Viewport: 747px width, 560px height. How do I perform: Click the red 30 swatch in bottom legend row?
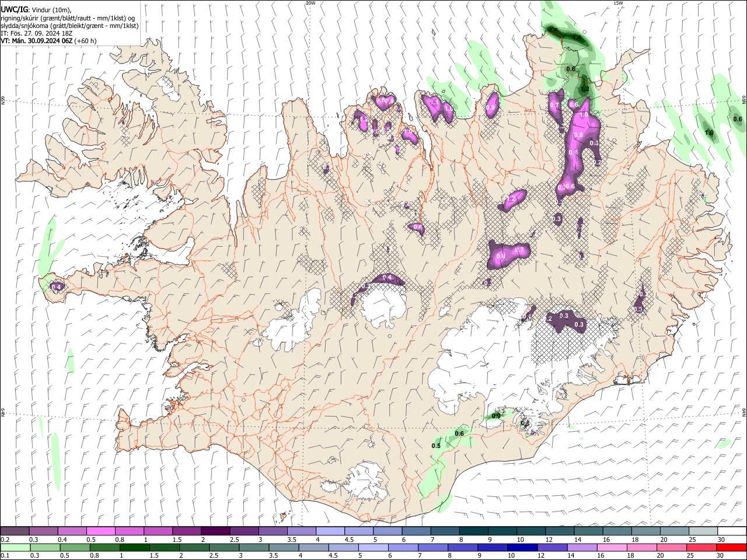[731, 547]
